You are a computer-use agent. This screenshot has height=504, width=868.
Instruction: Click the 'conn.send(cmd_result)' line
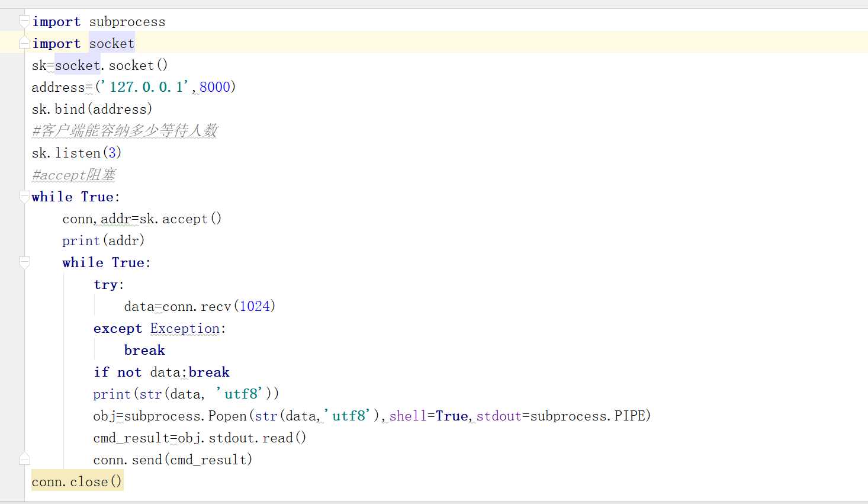pyautogui.click(x=173, y=460)
